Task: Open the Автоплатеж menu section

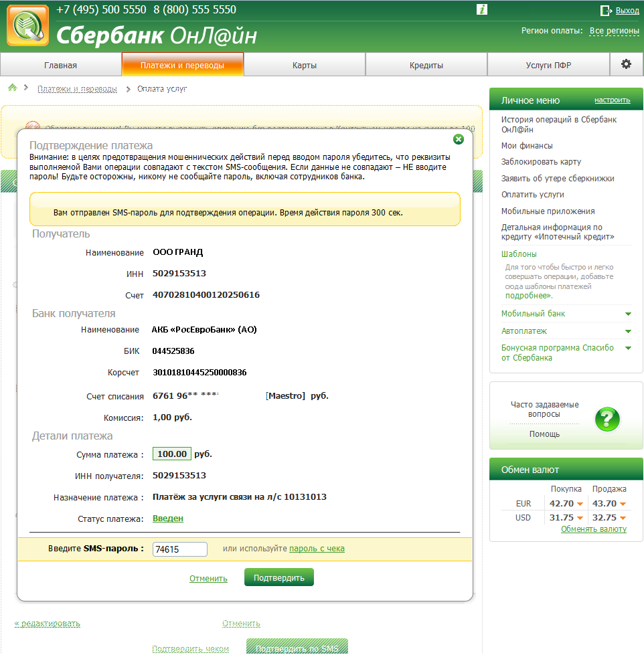Action: (524, 331)
